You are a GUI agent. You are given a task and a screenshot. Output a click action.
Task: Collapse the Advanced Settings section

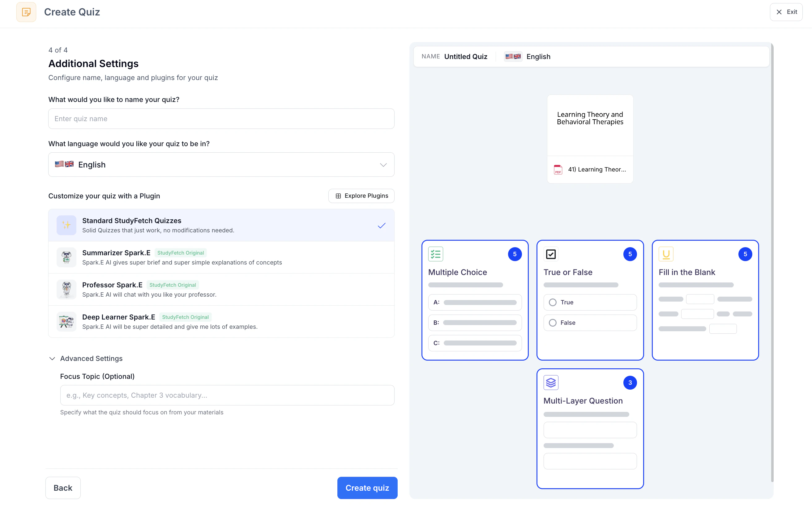tap(86, 358)
